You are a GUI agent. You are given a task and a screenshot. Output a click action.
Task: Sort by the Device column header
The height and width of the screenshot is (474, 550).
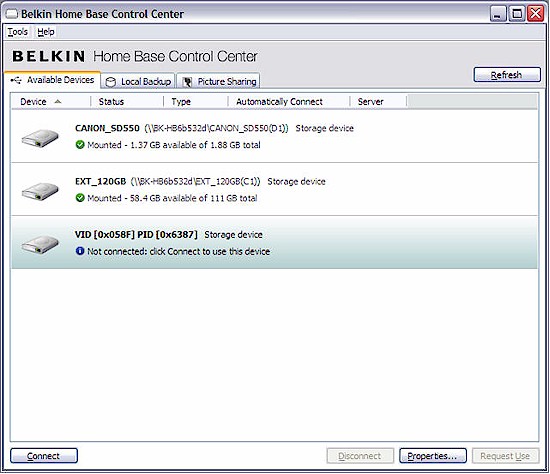point(51,102)
